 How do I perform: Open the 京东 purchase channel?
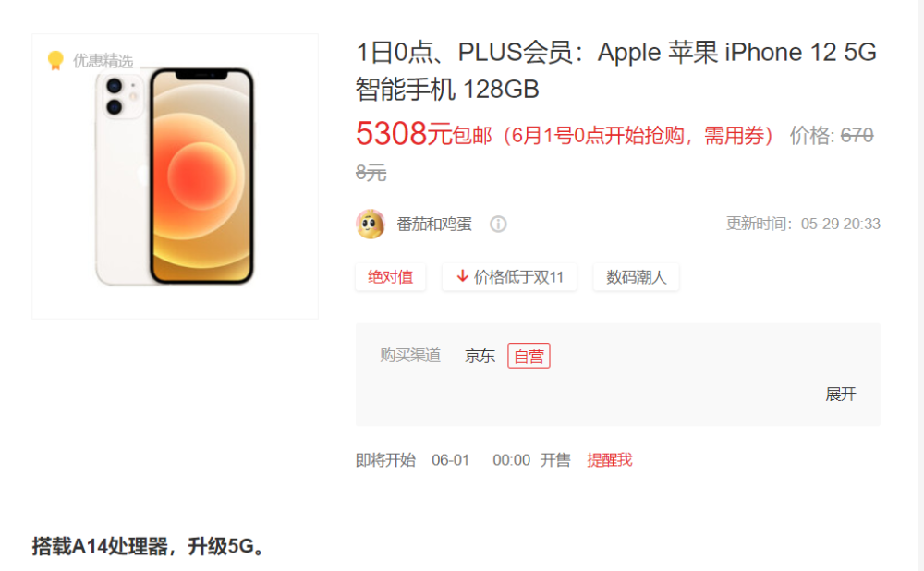tap(480, 356)
